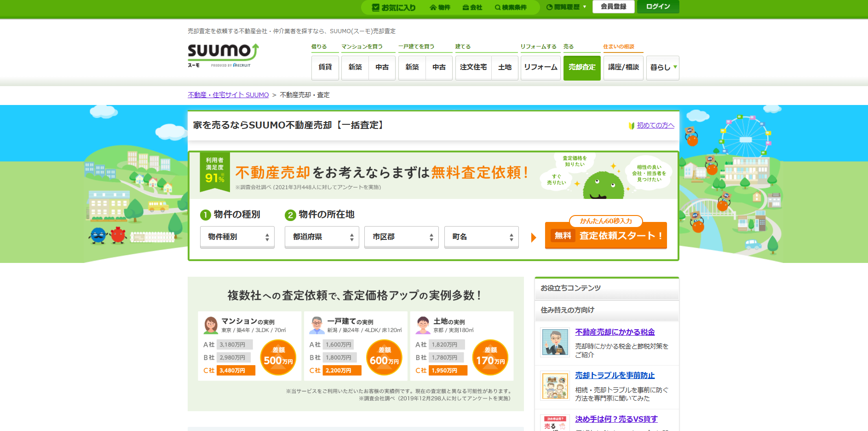Open the 初めての方へ link
Viewport: 868px width, 431px height.
[655, 125]
